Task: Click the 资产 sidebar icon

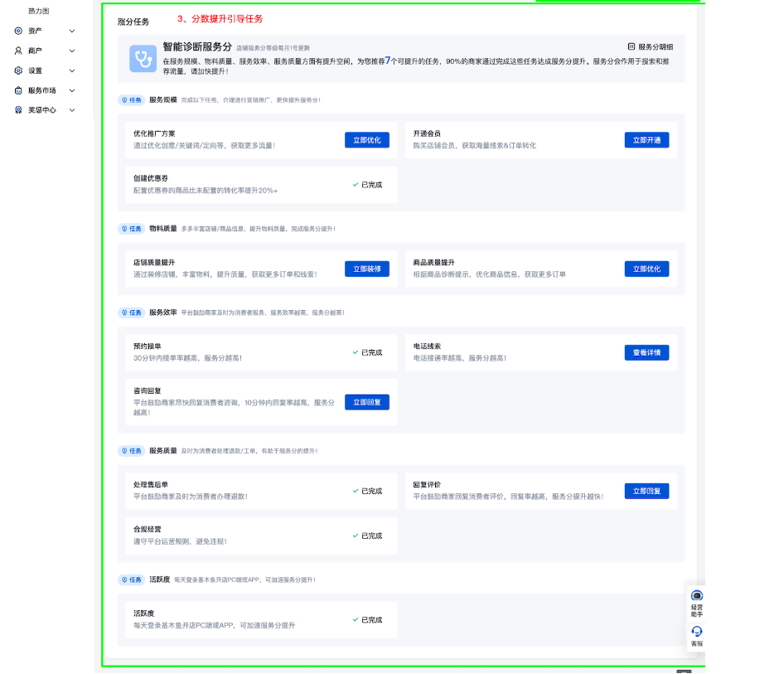Action: pos(18,31)
